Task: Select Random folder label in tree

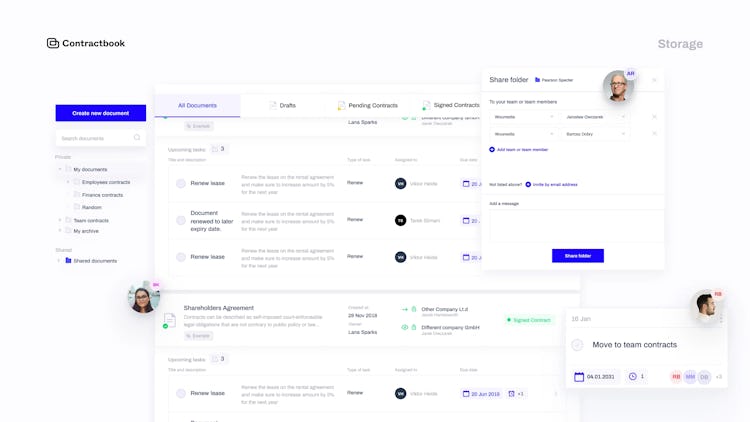Action: click(91, 207)
